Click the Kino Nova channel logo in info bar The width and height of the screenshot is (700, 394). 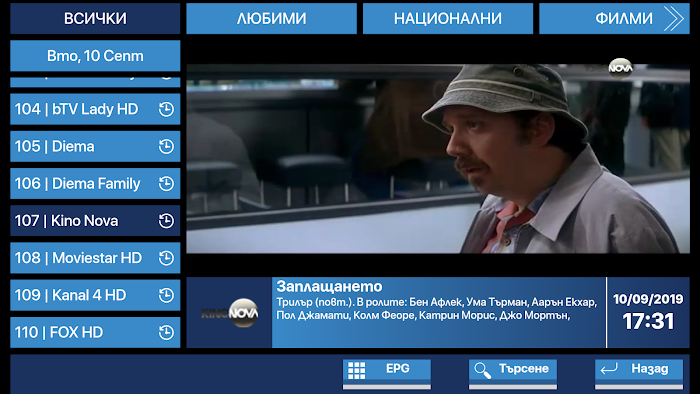tap(229, 313)
